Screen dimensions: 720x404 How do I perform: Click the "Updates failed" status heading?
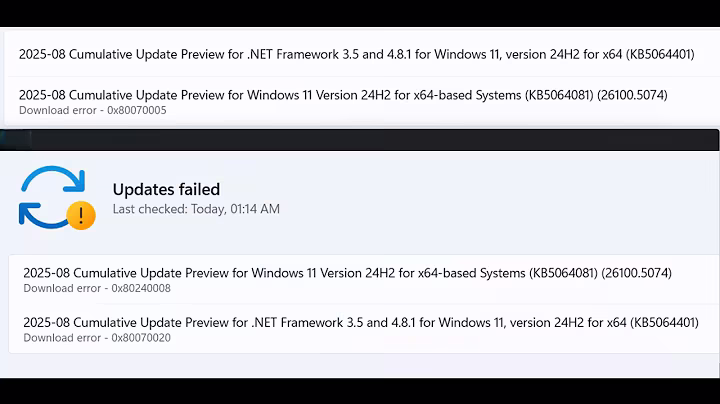tap(166, 189)
